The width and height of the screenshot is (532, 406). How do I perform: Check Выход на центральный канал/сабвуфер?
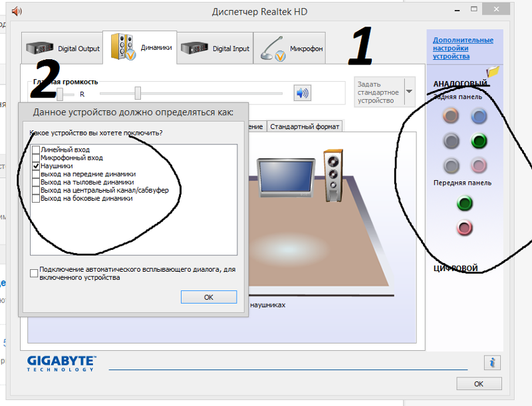[36, 190]
